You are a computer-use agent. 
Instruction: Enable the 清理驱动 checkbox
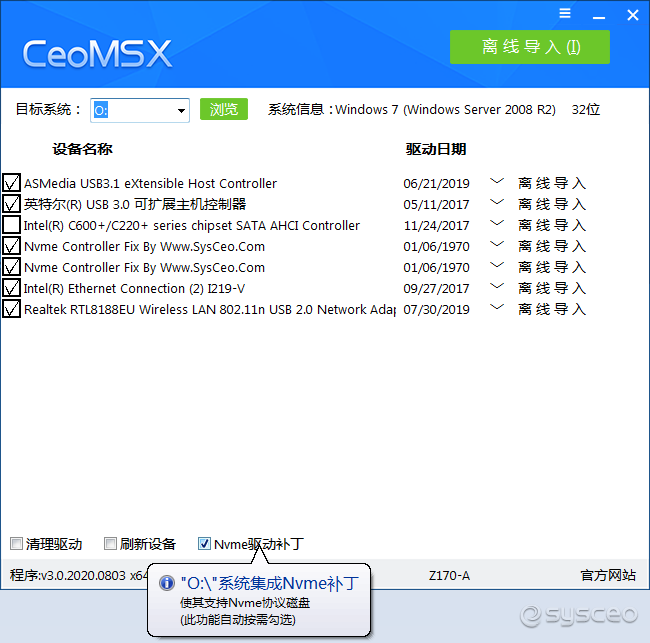click(17, 544)
